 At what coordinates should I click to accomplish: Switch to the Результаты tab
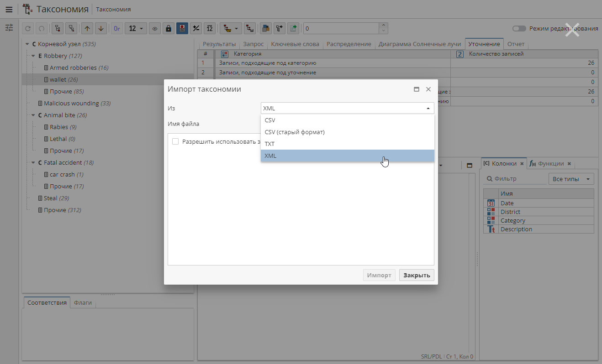coord(219,44)
